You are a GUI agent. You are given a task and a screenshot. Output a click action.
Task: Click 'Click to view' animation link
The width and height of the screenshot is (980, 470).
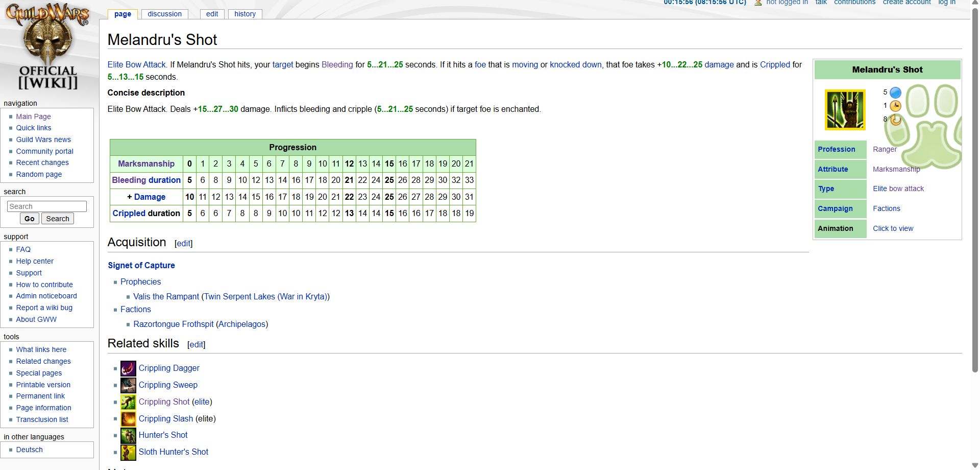point(893,229)
